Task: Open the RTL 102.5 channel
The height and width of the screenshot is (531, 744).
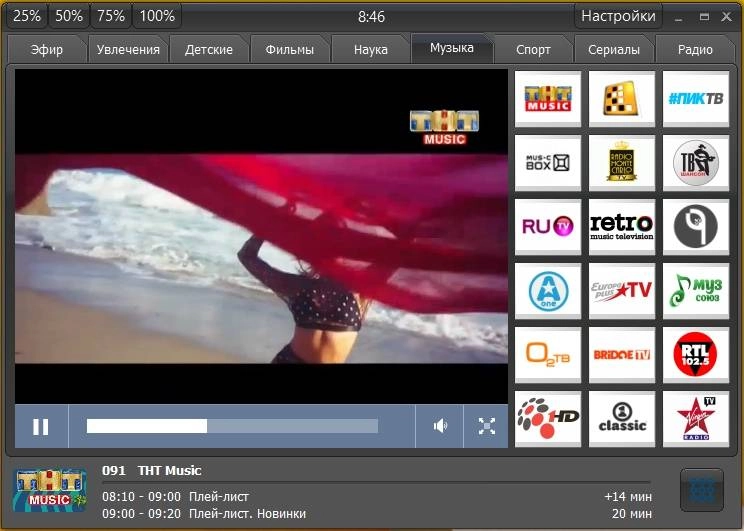Action: click(x=696, y=354)
